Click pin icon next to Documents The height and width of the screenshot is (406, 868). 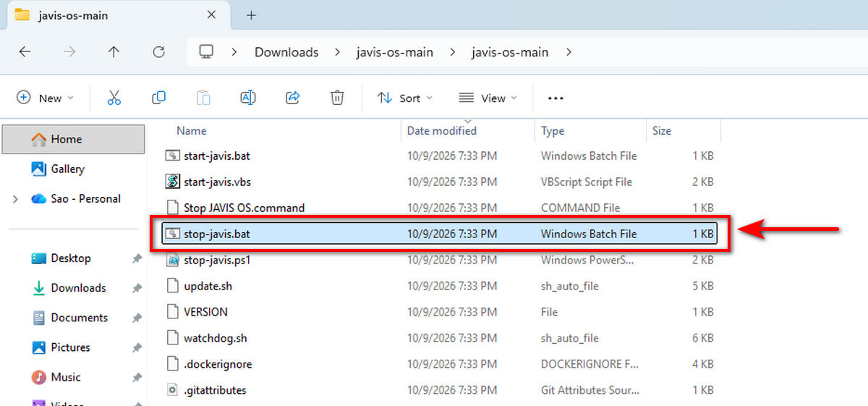(137, 318)
